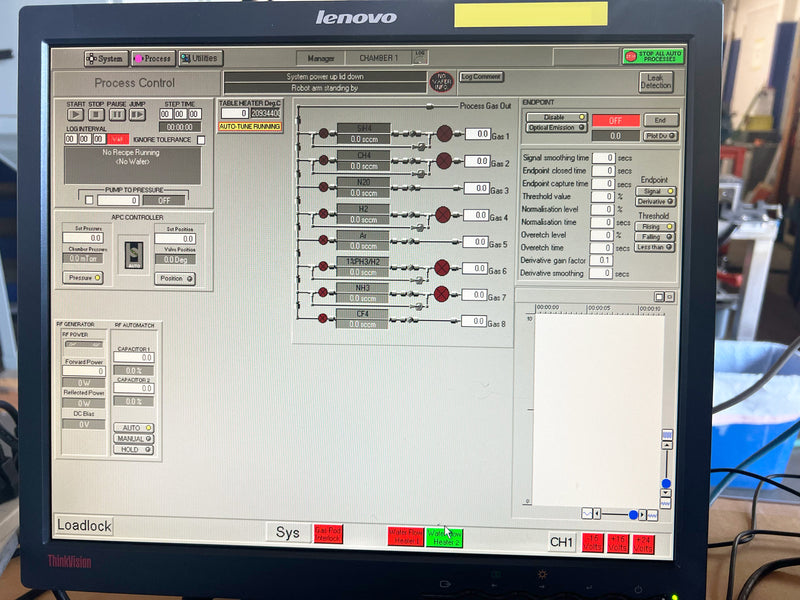Click the Log Comment button

pyautogui.click(x=481, y=77)
